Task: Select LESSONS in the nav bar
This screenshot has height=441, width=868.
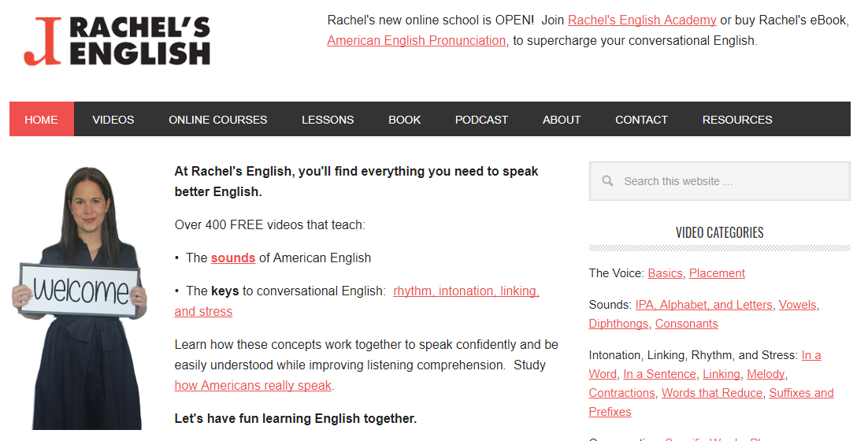Action: point(328,120)
